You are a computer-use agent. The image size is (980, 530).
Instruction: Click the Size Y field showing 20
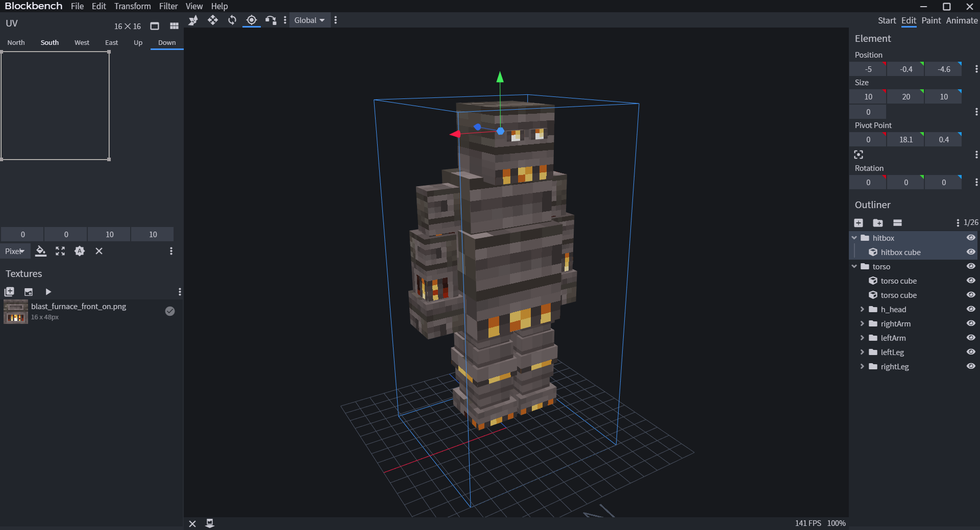point(905,96)
